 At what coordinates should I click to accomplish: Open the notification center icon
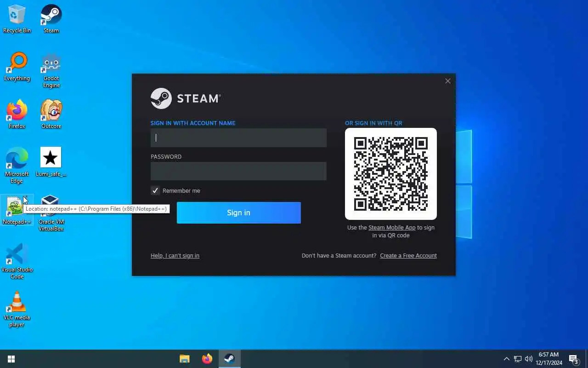click(574, 359)
